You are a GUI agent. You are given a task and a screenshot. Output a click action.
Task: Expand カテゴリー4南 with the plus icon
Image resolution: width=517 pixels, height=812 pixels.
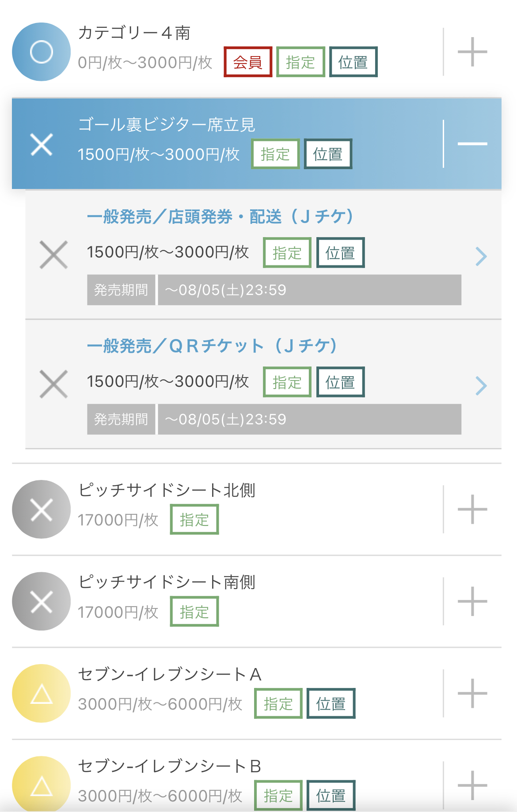point(472,52)
